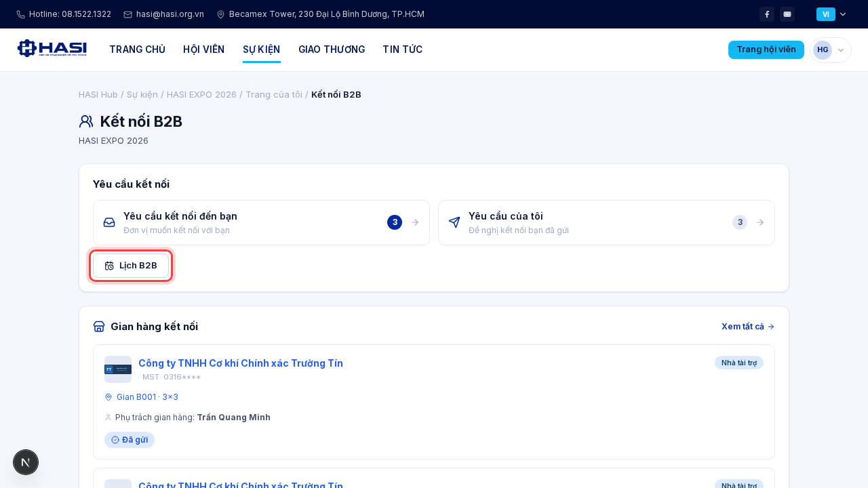Click the check icon in Đã gửi badge
The width and height of the screenshot is (868, 488).
tap(115, 440)
